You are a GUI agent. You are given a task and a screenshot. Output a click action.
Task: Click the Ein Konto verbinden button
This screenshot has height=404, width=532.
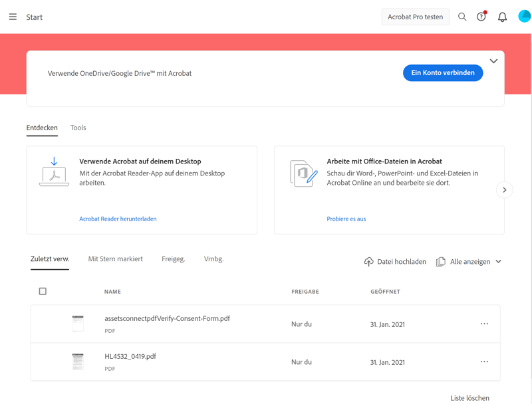pos(442,73)
